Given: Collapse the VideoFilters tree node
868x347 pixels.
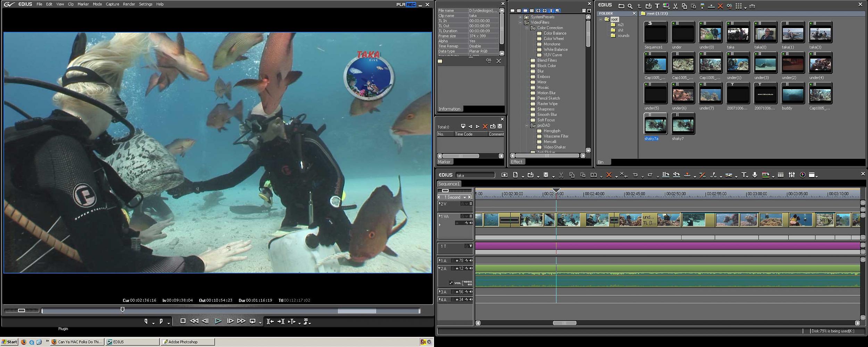Looking at the screenshot, I should tap(520, 23).
